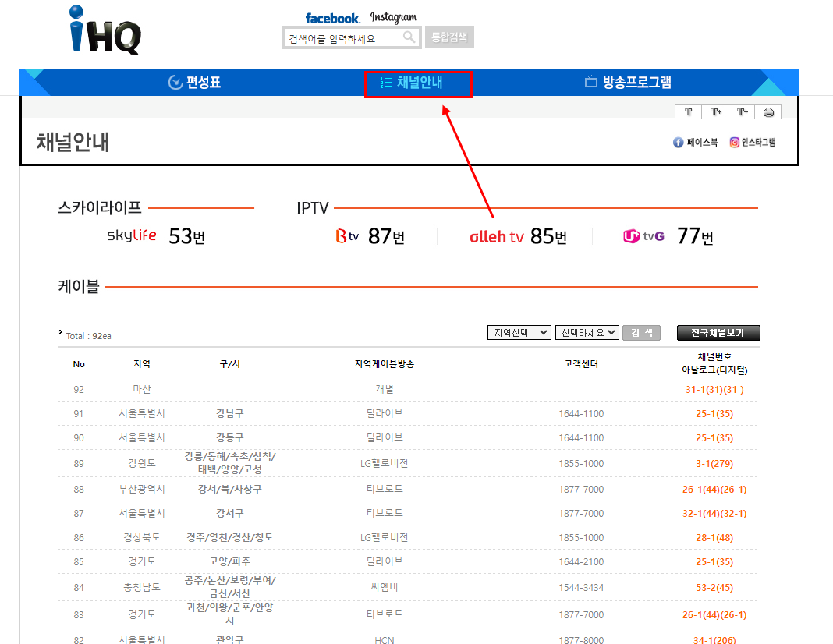Viewport: 833px width, 644px height.
Task: Open the facebook logo link above search
Action: click(332, 18)
